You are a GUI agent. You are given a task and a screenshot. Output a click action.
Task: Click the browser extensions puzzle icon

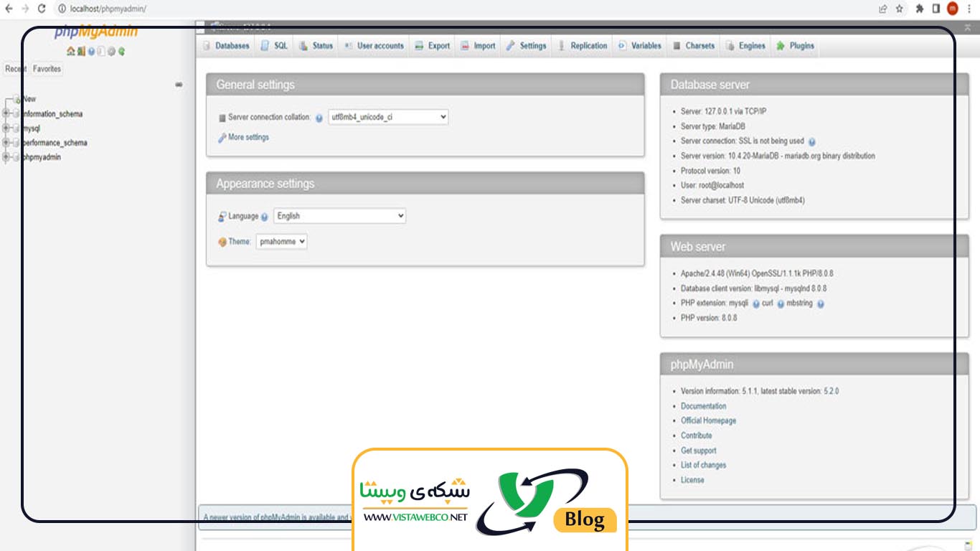919,9
